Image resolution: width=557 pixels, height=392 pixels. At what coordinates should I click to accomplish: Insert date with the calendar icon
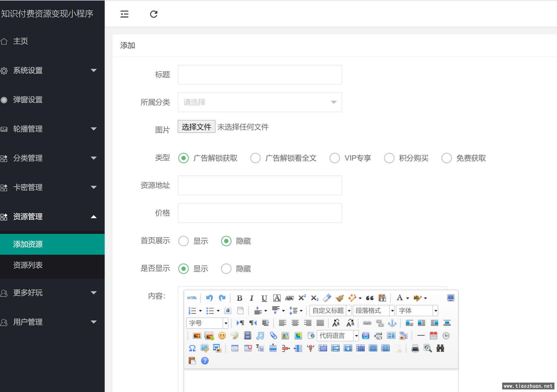pyautogui.click(x=433, y=336)
